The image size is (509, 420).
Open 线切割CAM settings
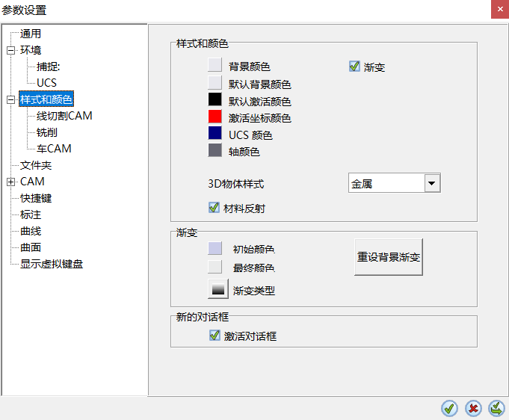coord(64,116)
